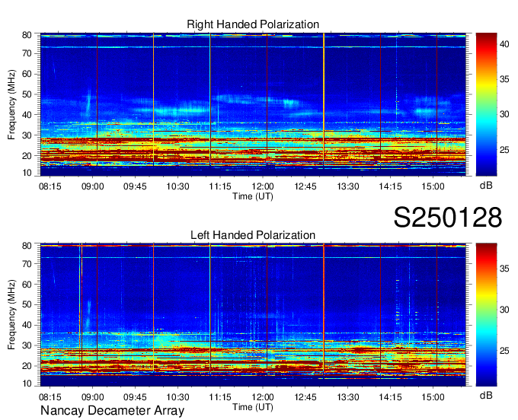
Task: Click the 08:15 time tick of left-handed plot
Action: tap(50, 397)
